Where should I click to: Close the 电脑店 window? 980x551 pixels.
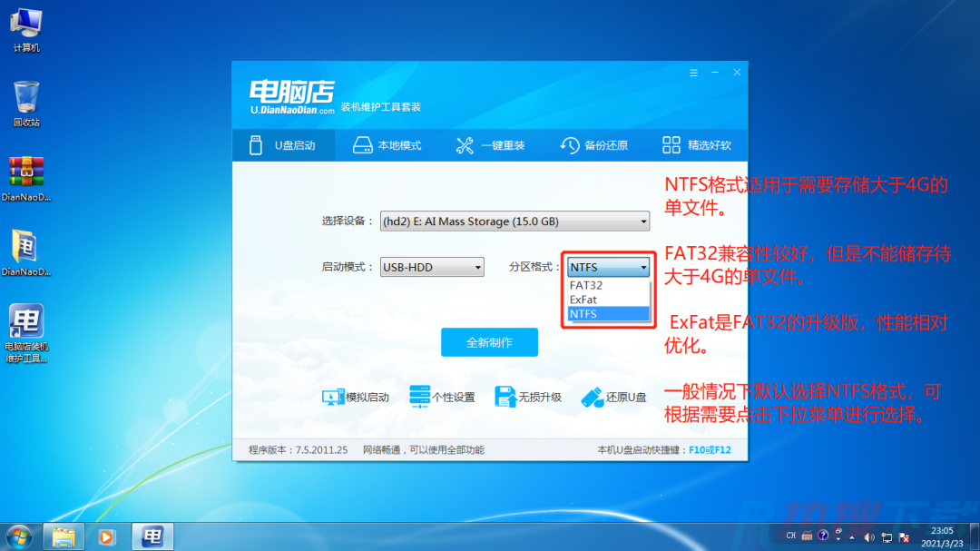737,73
